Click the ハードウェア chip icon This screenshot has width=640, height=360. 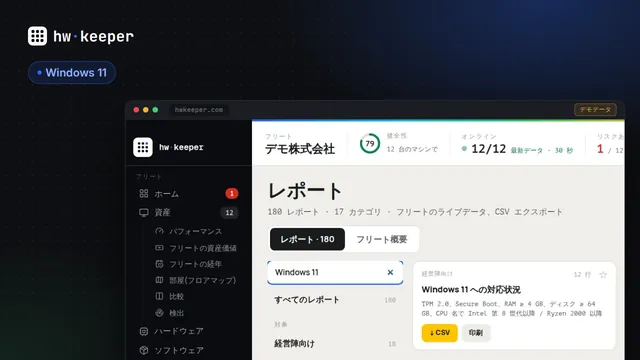click(x=144, y=331)
